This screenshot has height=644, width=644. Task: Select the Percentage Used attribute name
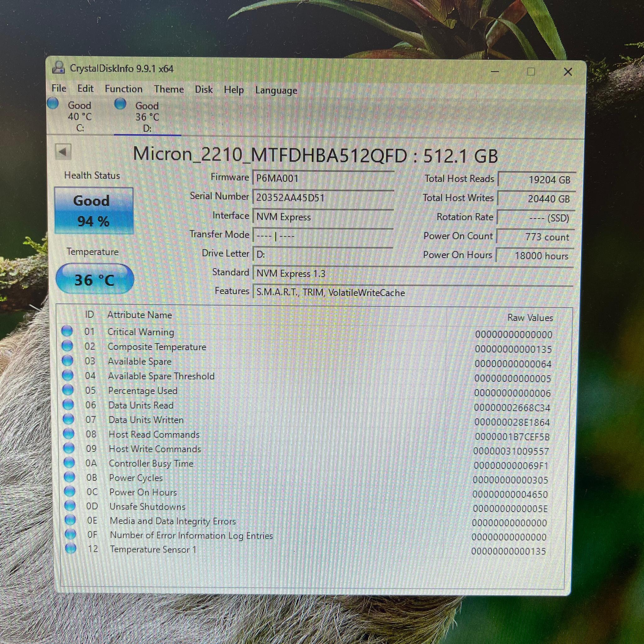pos(143,391)
